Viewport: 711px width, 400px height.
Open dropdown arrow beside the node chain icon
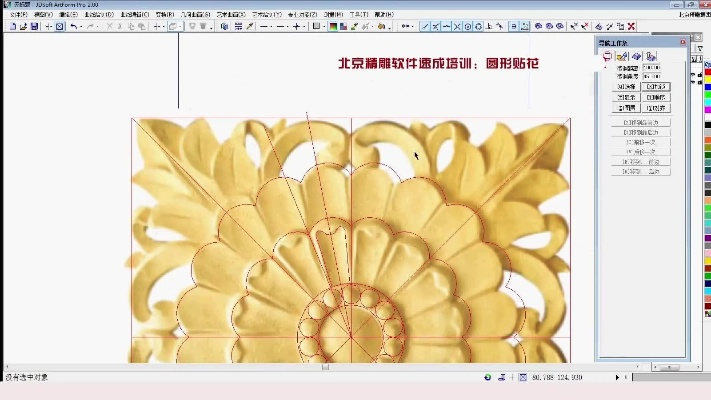coord(412,27)
